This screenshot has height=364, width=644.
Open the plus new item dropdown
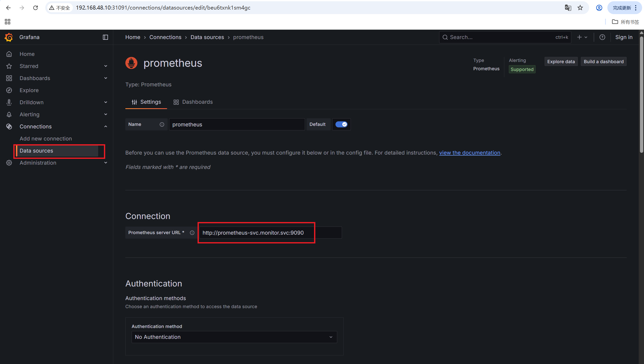click(582, 37)
